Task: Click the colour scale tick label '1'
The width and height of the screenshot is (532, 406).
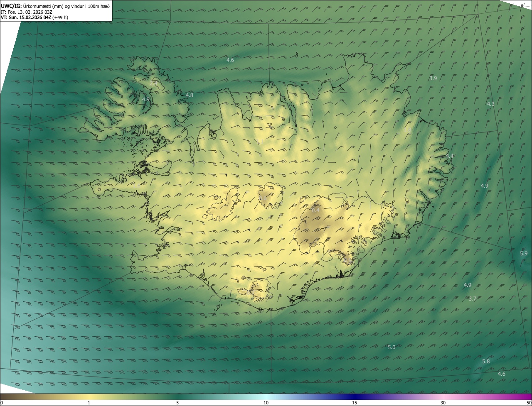Action: coord(89,403)
